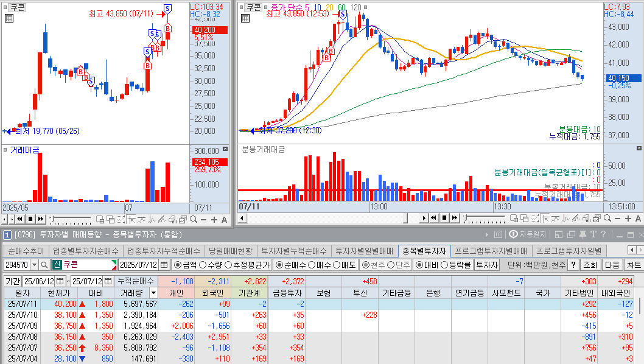Click the grid icon in right 쿠콘 chart

[x=245, y=18]
